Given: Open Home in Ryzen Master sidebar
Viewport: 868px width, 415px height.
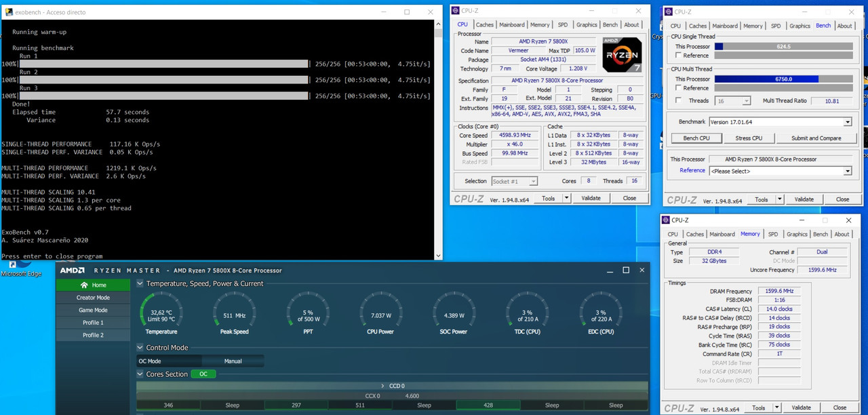Looking at the screenshot, I should 94,285.
